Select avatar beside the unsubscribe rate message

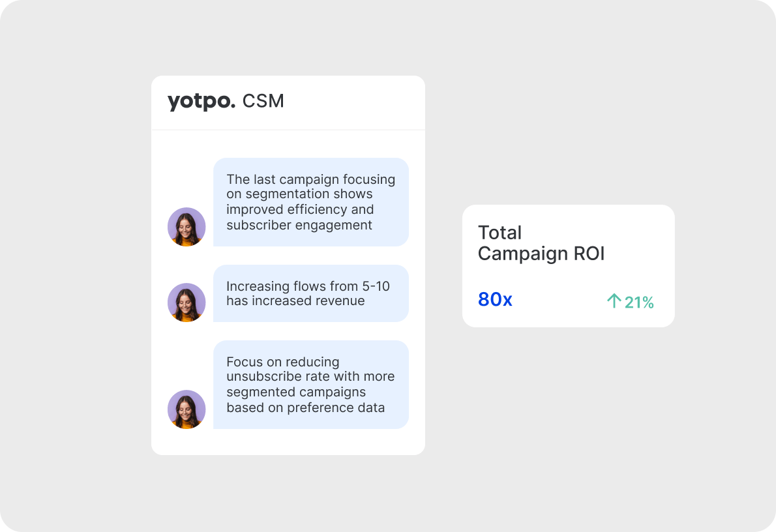click(x=187, y=409)
